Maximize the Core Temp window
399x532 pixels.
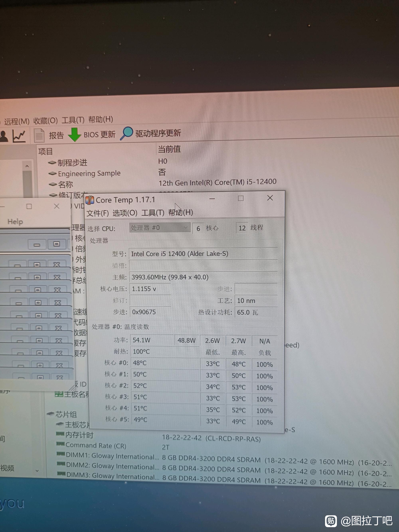coord(241,198)
